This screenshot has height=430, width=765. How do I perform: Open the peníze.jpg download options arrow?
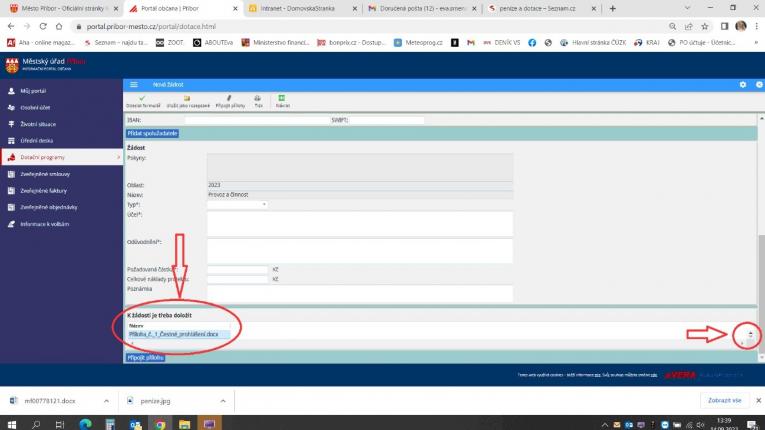coord(223,401)
